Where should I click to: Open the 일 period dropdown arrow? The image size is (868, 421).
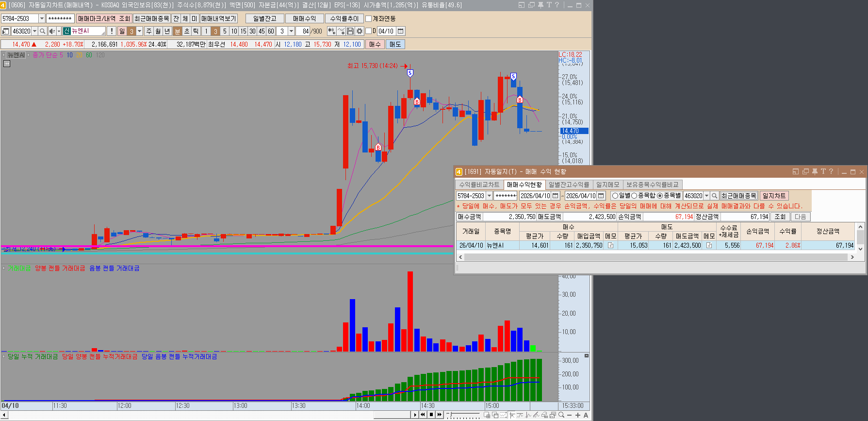point(139,31)
